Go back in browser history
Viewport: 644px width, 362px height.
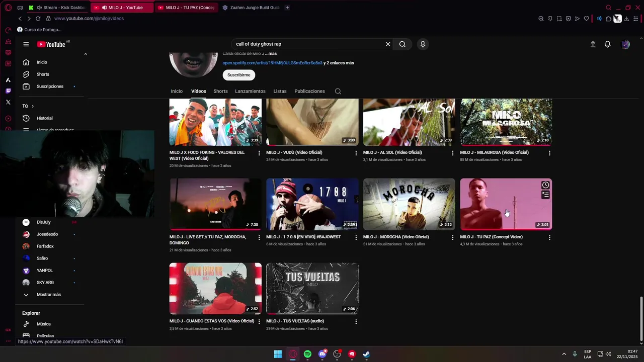pyautogui.click(x=20, y=19)
